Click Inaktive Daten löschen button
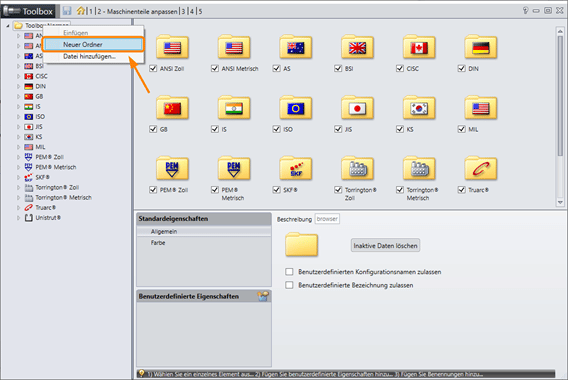 tap(385, 246)
